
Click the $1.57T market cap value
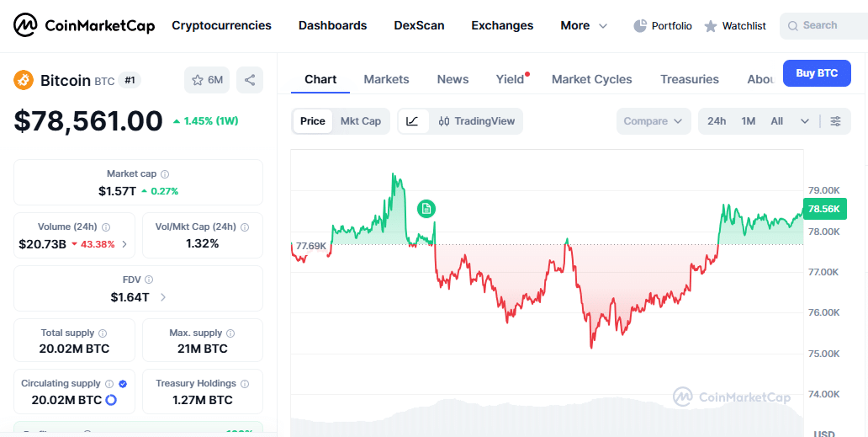tap(118, 191)
